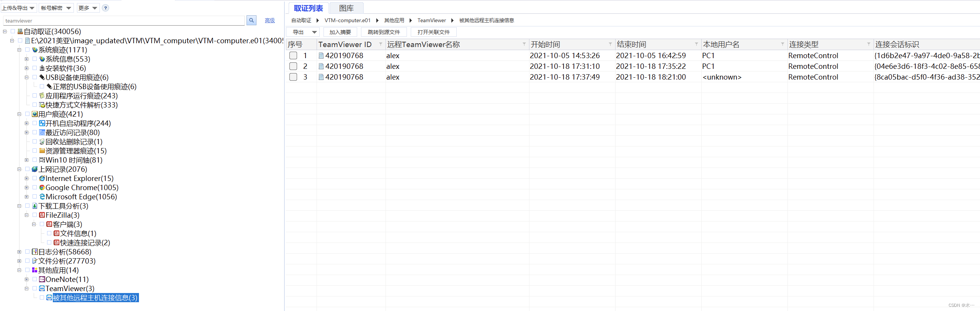
Task: Click the 快捷方式文件解析 icon
Action: 42,105
